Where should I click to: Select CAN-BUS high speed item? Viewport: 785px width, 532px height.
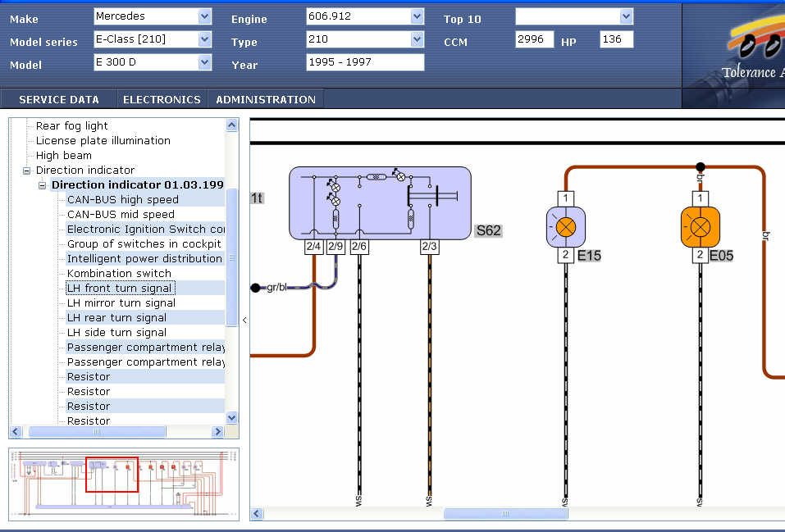pos(123,200)
